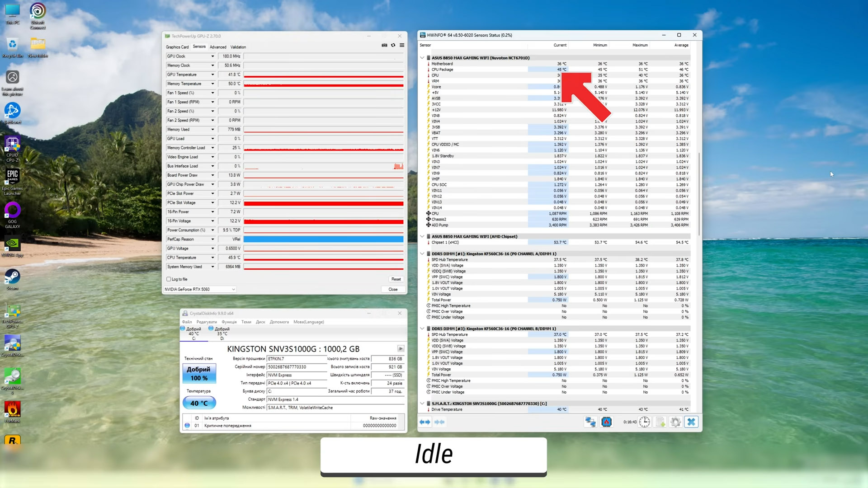Click the PerfCap Reason blue graph bar

pyautogui.click(x=324, y=239)
